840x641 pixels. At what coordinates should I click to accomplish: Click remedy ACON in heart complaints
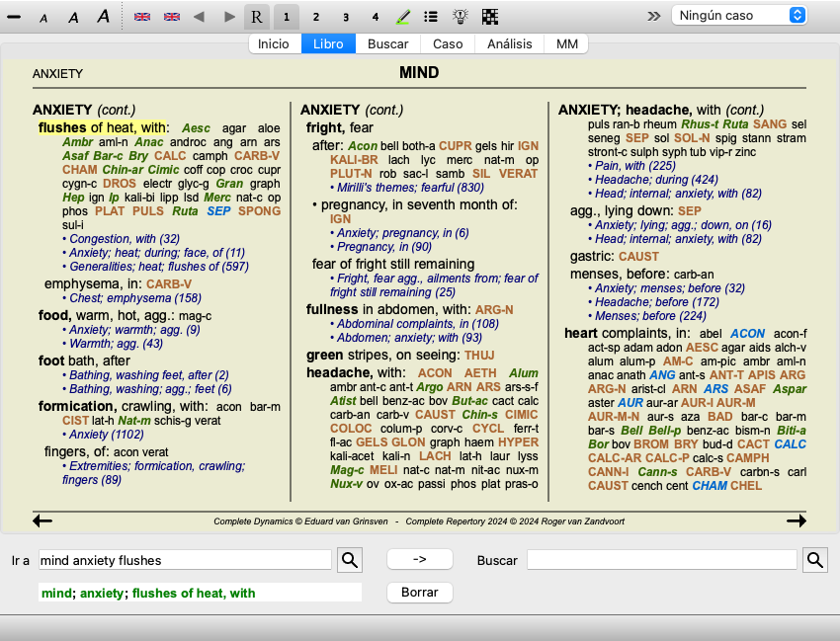747,334
